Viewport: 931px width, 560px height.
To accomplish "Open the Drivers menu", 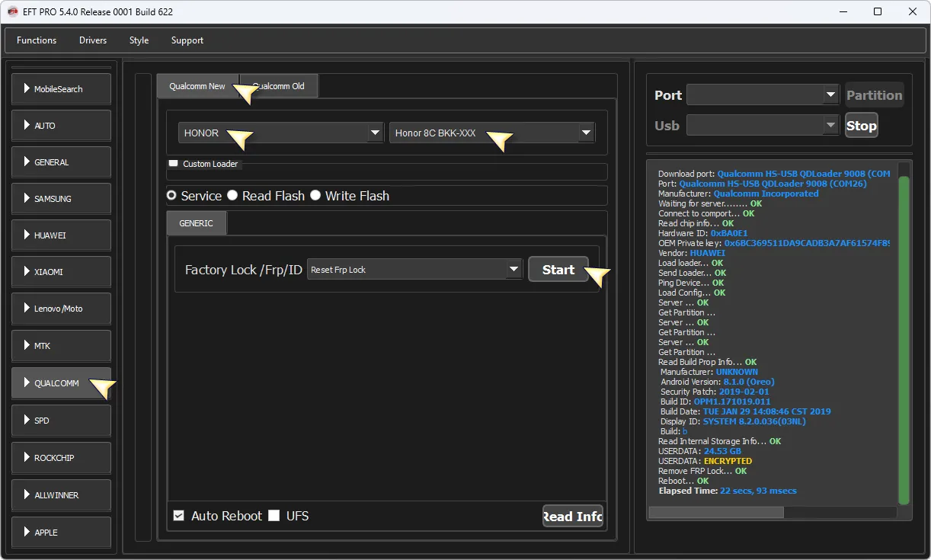I will pos(93,40).
